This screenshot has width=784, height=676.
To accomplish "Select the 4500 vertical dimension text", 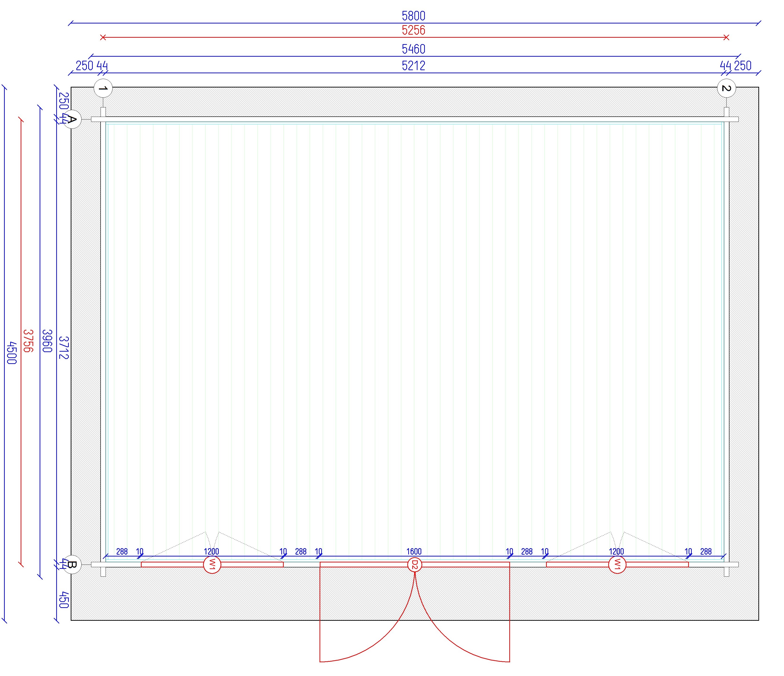I will (x=12, y=353).
